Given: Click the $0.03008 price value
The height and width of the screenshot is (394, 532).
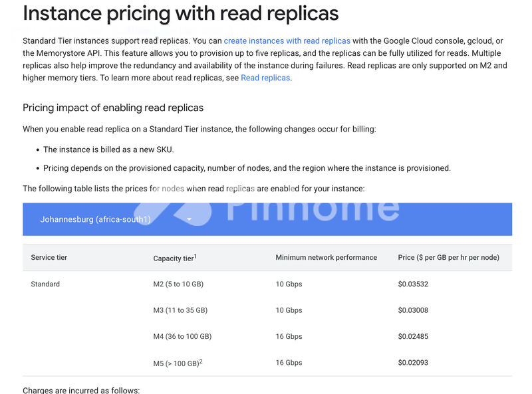Looking at the screenshot, I should 414,310.
